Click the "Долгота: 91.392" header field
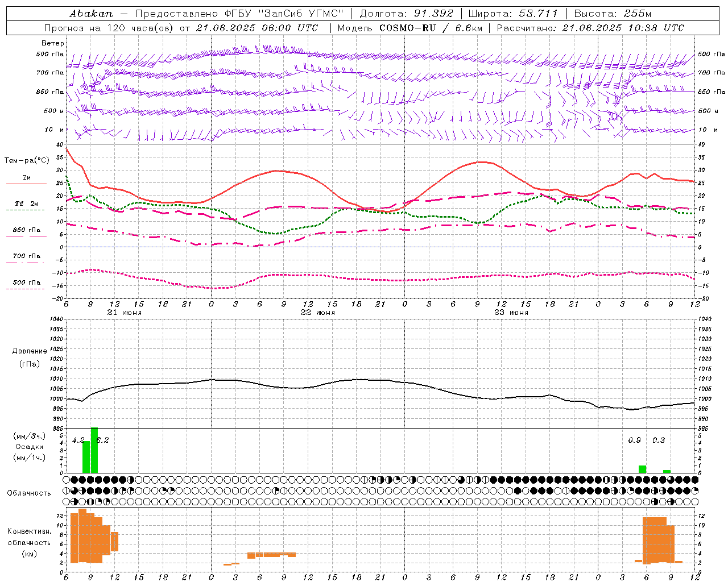The height and width of the screenshot is (582, 728). pos(407,14)
